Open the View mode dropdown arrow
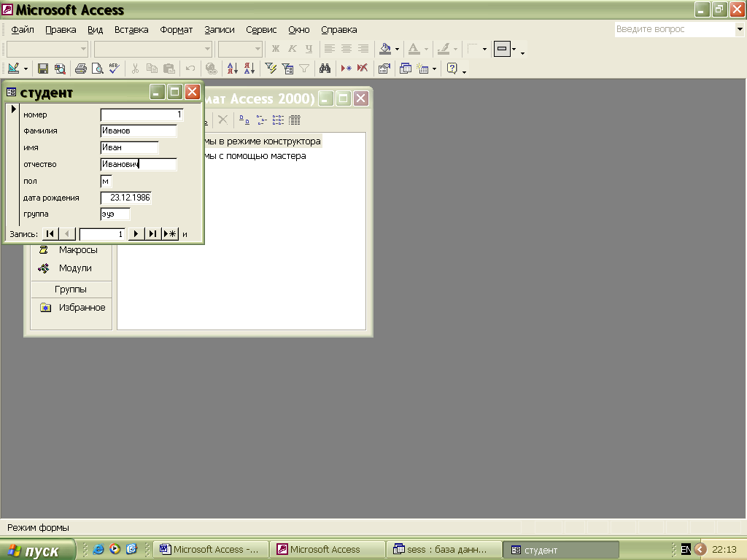 click(x=26, y=69)
